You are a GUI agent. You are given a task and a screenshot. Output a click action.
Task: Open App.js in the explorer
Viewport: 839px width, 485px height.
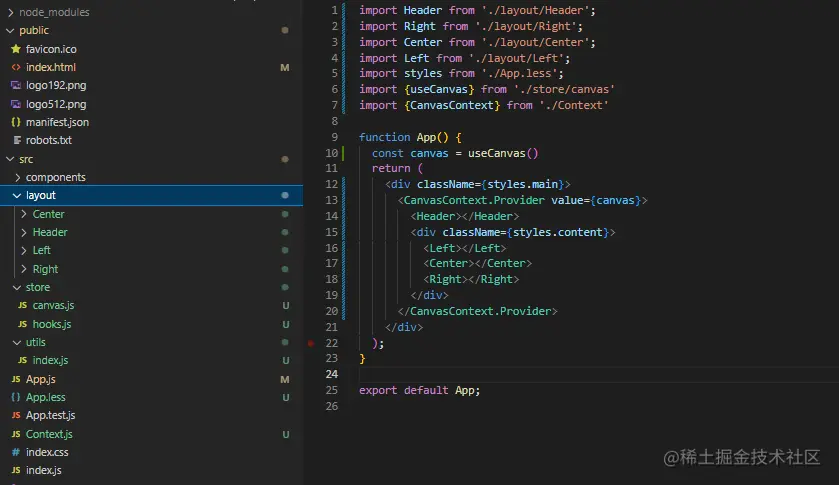41,379
